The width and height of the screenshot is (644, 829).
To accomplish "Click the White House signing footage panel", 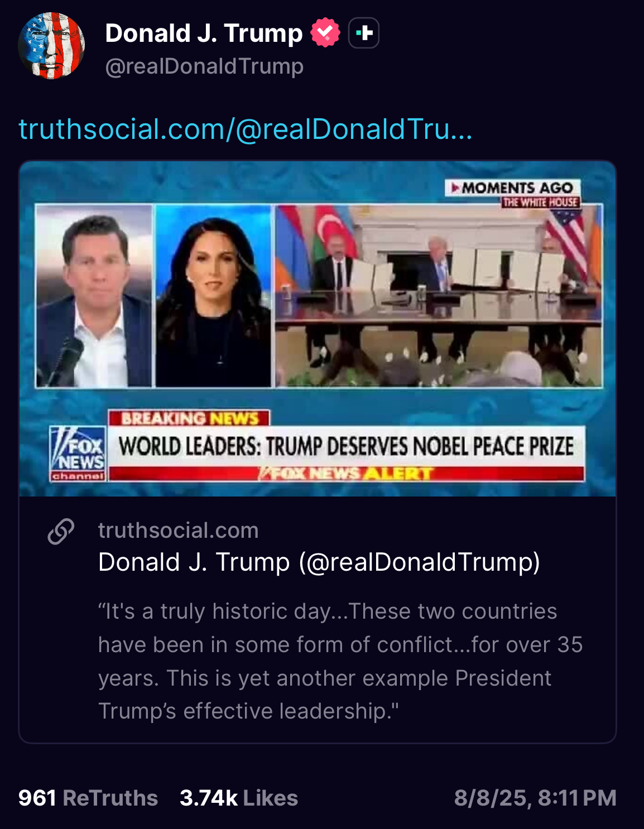I will pos(439,296).
